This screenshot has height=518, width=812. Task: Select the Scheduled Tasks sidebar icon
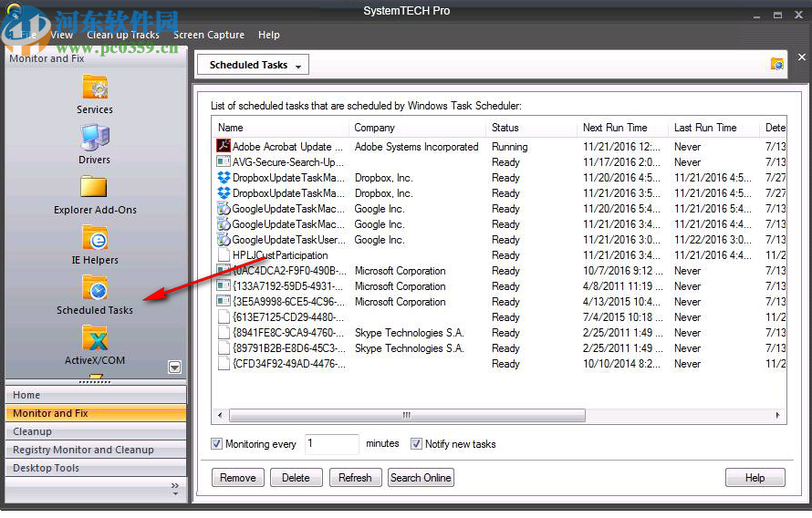pos(95,288)
